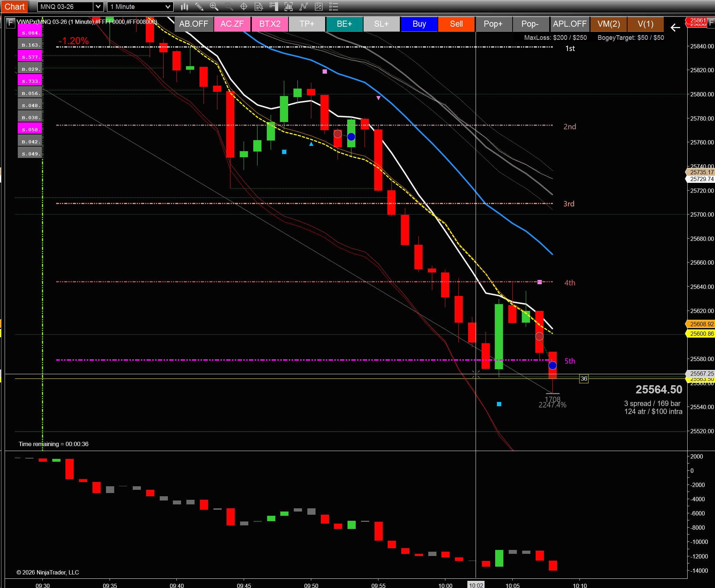
Task: Enable the crosshair cursor icon
Action: click(244, 6)
